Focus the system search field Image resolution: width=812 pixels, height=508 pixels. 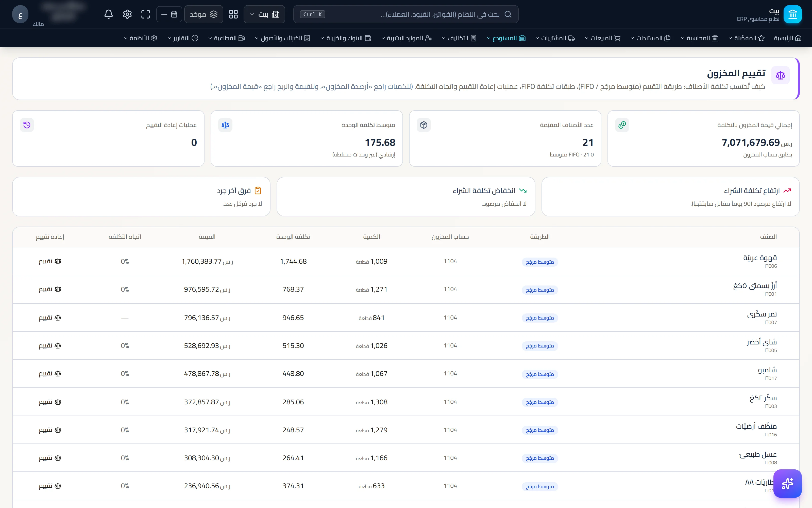[x=406, y=14]
